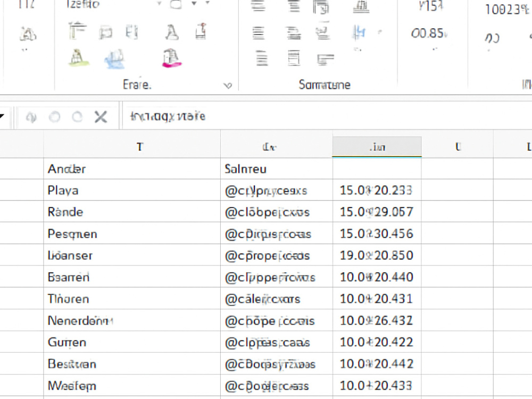Click the 10023% value in ribbon
The height and width of the screenshot is (399, 532).
click(507, 10)
